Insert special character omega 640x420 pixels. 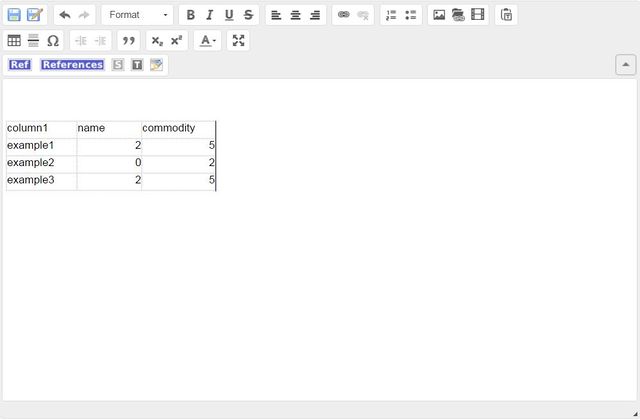pyautogui.click(x=52, y=41)
